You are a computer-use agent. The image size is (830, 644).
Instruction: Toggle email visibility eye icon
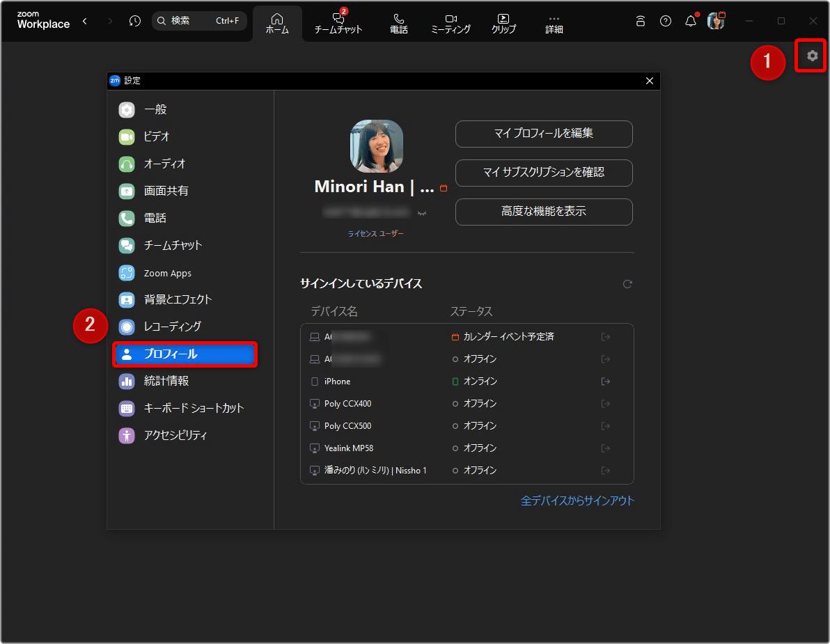coord(422,213)
